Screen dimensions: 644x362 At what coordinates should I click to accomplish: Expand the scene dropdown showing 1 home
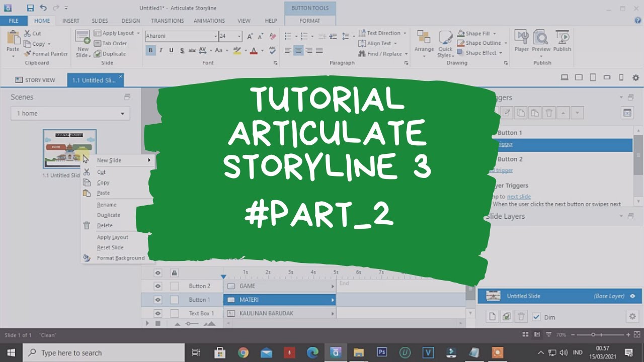pos(70,114)
